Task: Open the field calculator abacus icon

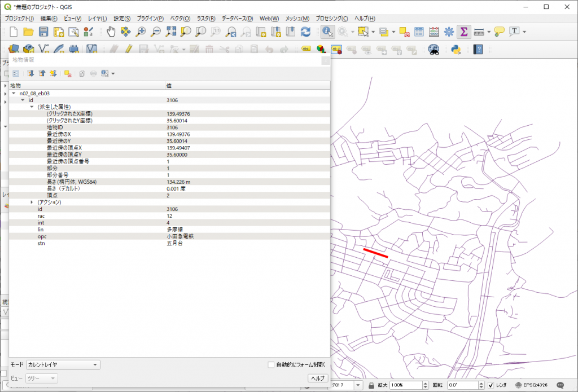Action: (x=434, y=32)
